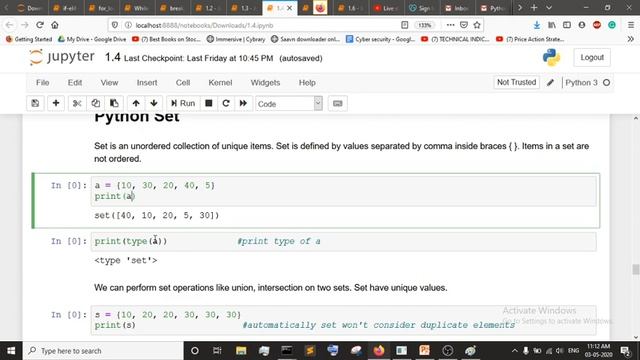Copy selected cells with the toolbar copy icon
The height and width of the screenshot is (360, 640).
tap(96, 103)
